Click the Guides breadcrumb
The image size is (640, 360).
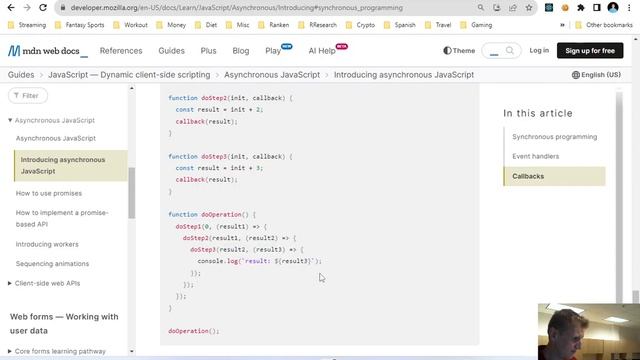21,75
